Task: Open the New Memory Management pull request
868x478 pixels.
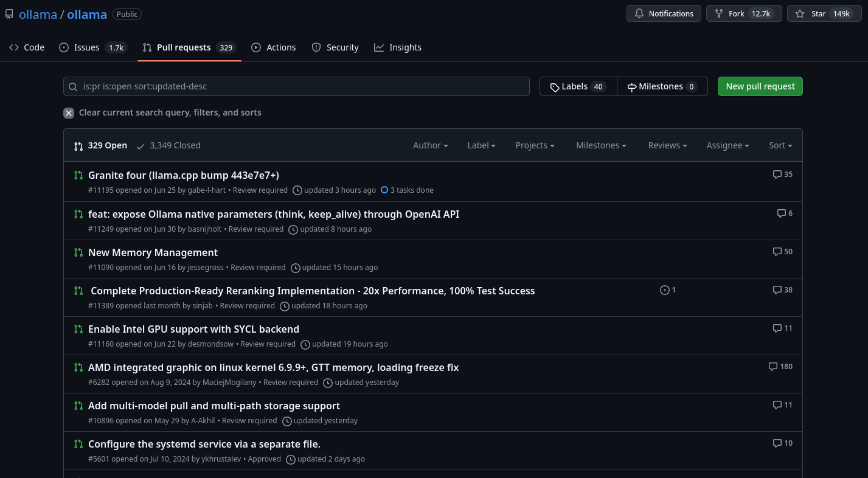Action: pos(153,252)
